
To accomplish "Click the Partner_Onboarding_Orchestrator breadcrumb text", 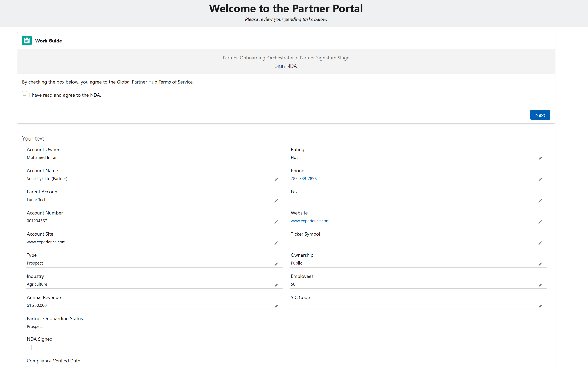I will click(x=258, y=58).
